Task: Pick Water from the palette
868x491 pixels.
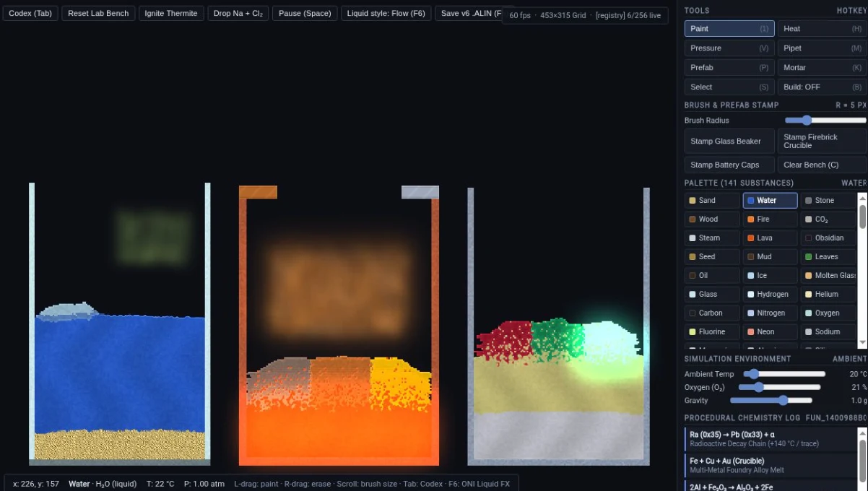Action: (770, 200)
